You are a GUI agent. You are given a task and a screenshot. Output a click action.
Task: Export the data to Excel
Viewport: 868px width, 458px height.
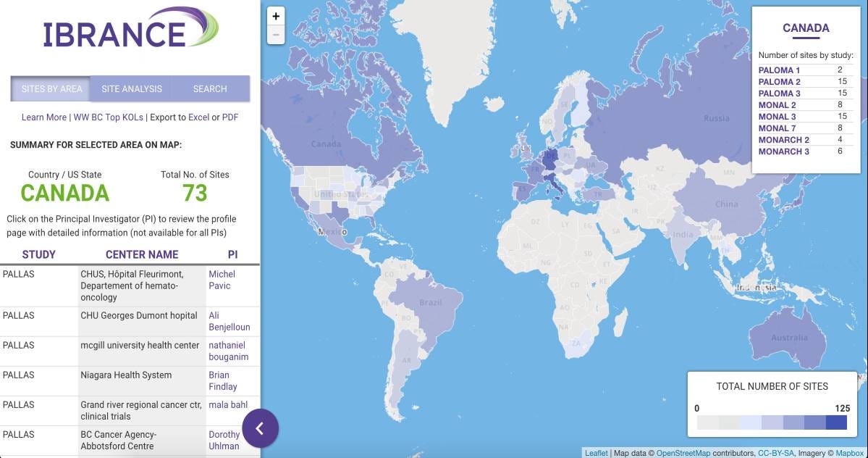(x=199, y=117)
